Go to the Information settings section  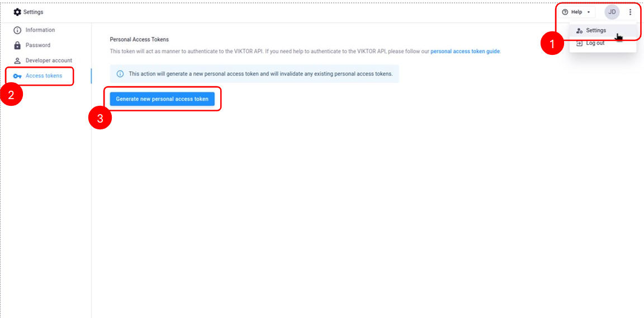[x=40, y=30]
